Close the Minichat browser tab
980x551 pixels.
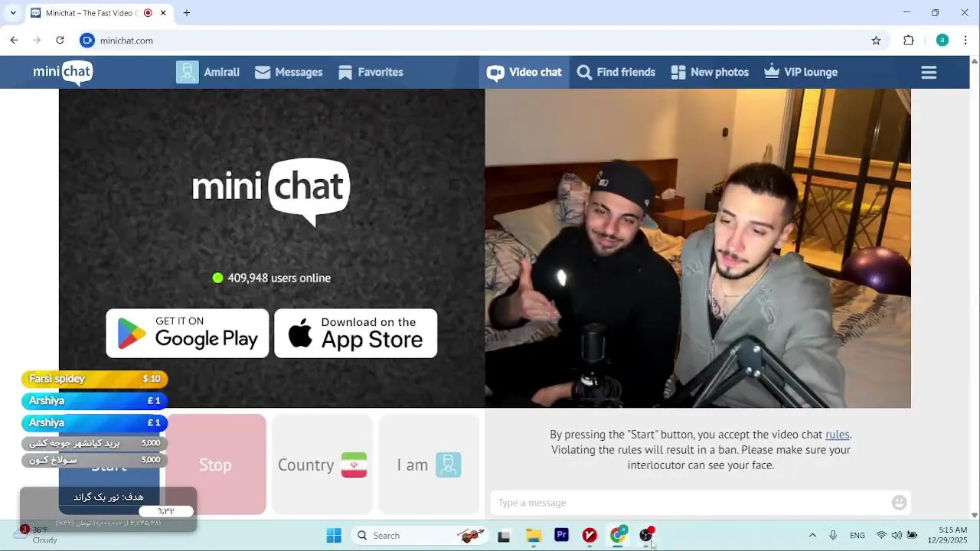click(163, 13)
